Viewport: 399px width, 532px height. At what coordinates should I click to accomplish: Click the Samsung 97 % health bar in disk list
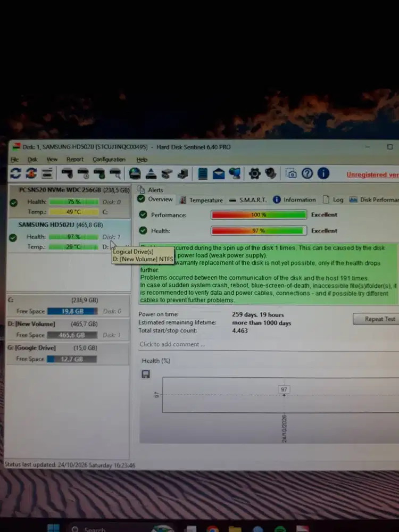73,237
